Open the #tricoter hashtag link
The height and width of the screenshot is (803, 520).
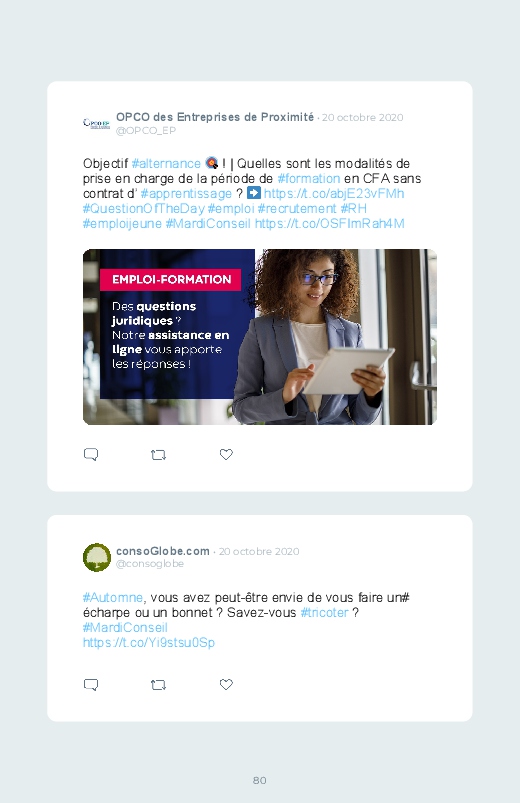point(324,612)
